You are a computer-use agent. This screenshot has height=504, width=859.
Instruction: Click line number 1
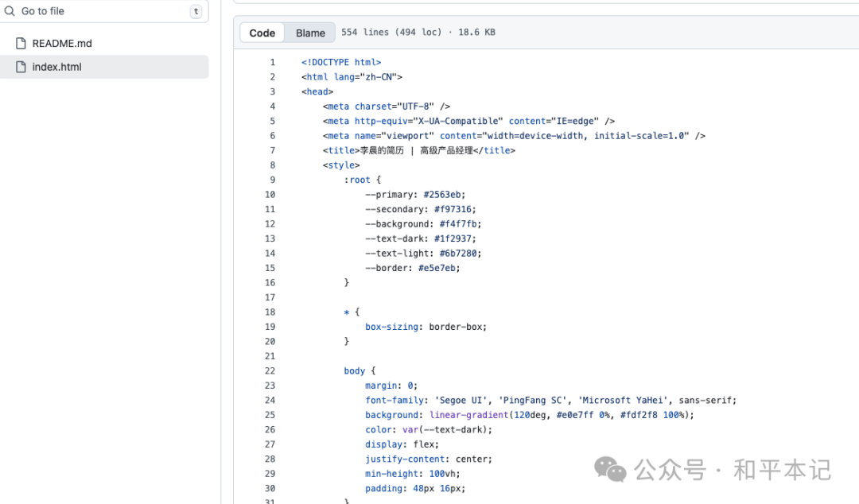coord(272,63)
